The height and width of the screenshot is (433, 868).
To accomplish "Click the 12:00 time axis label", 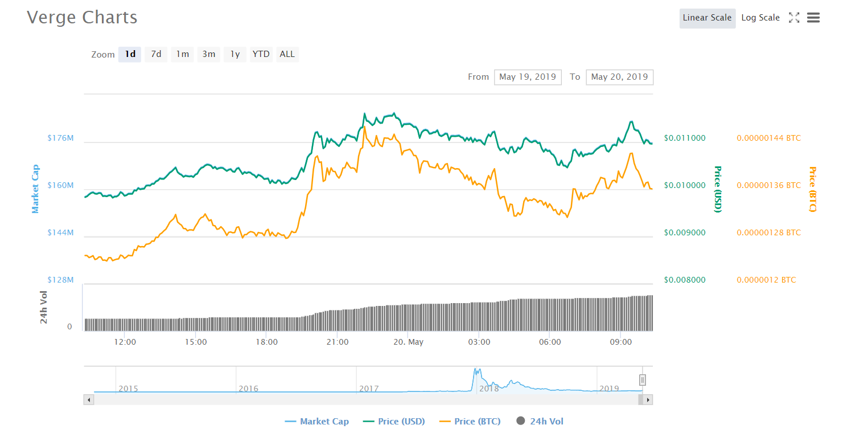I will click(x=125, y=342).
